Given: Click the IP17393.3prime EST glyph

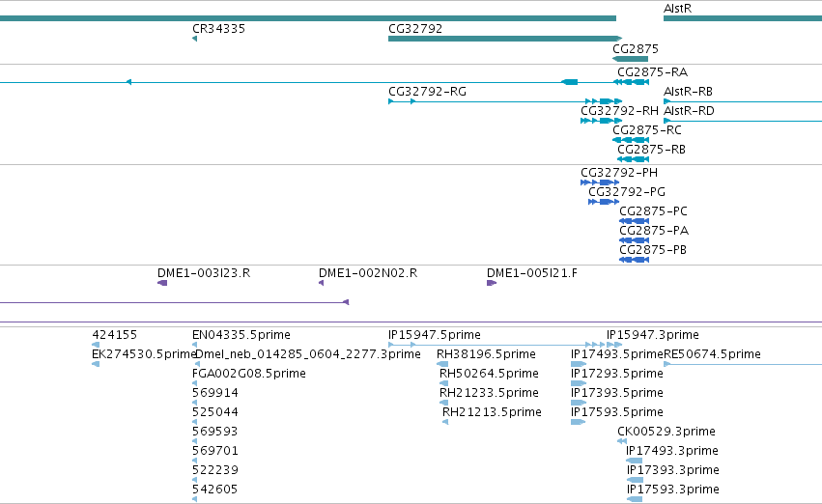Looking at the screenshot, I should [x=635, y=481].
